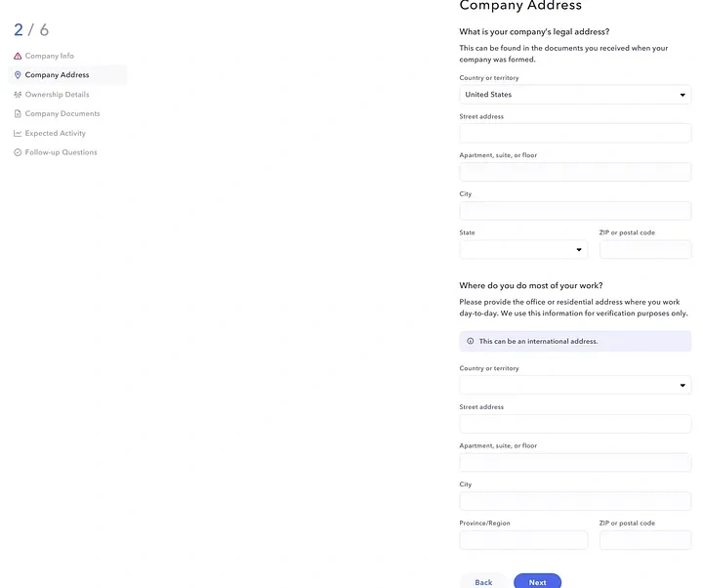Click the Ownership Details people icon

[x=18, y=95]
